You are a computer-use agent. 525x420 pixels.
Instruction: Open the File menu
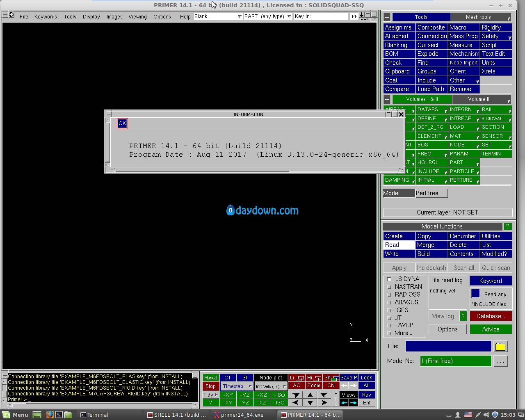pos(24,16)
